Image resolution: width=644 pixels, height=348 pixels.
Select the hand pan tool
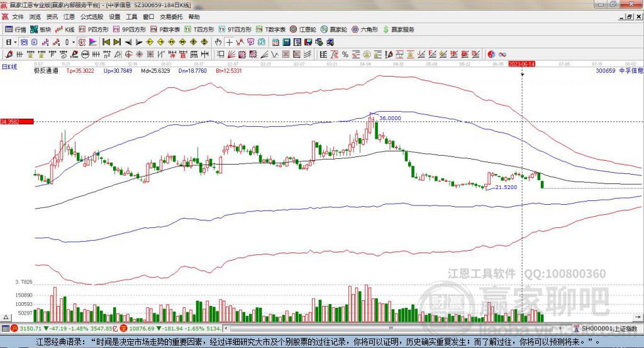pos(218,42)
